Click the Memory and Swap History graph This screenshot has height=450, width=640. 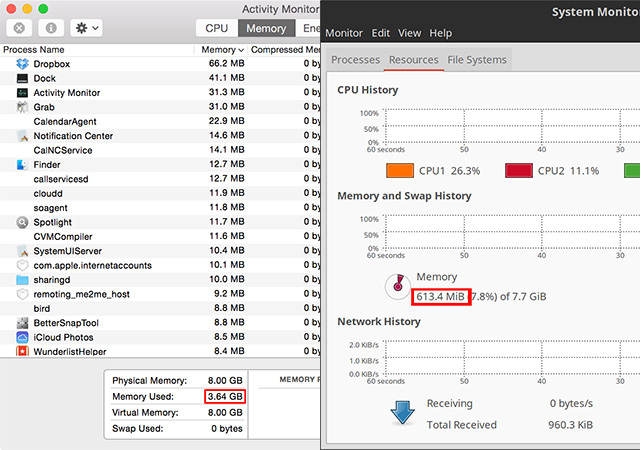coord(512,232)
